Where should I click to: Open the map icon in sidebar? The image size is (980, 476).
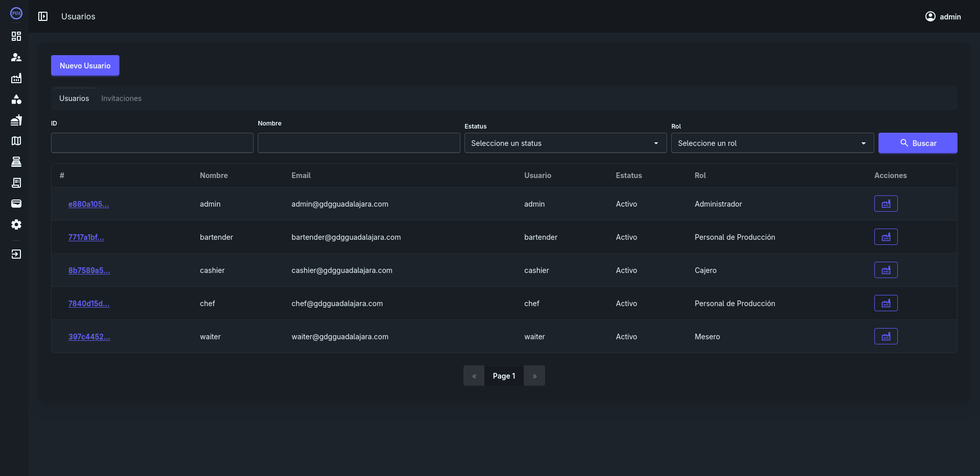(x=16, y=141)
